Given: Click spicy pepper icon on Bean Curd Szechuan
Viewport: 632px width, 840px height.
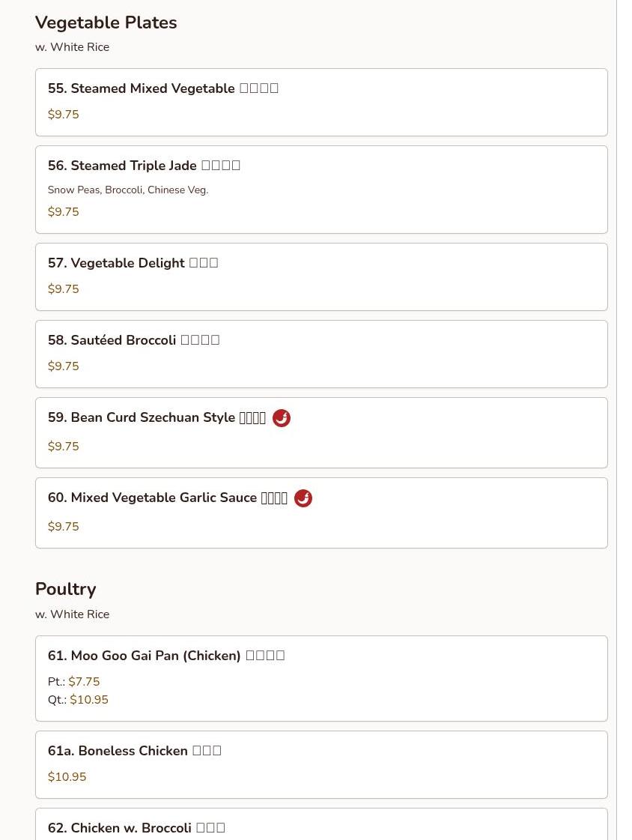Looking at the screenshot, I should [x=281, y=418].
